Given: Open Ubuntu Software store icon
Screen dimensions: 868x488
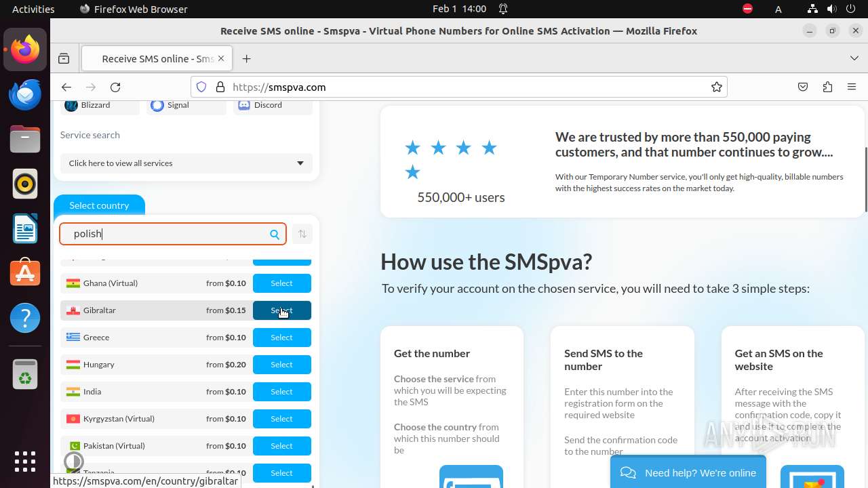Looking at the screenshot, I should coord(25,273).
